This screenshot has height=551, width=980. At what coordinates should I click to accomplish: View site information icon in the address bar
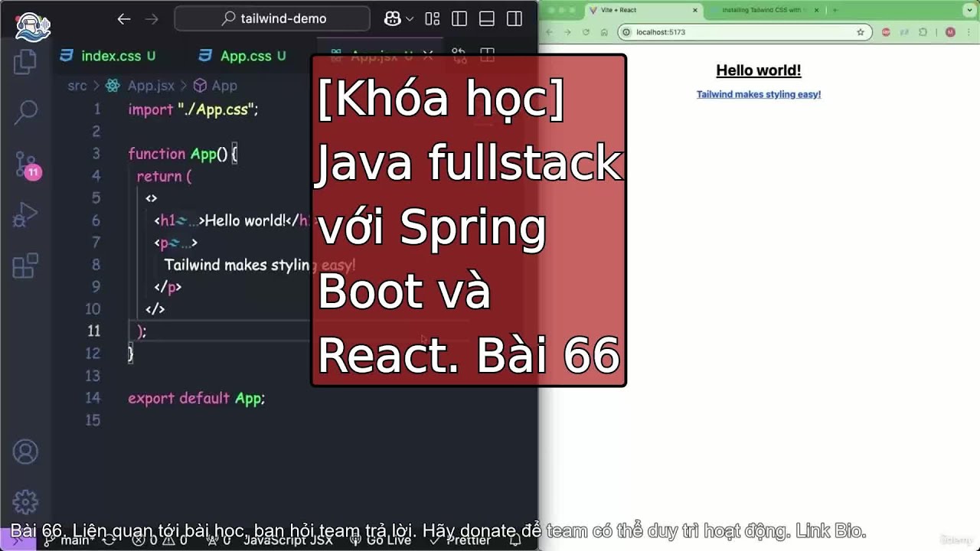coord(626,32)
